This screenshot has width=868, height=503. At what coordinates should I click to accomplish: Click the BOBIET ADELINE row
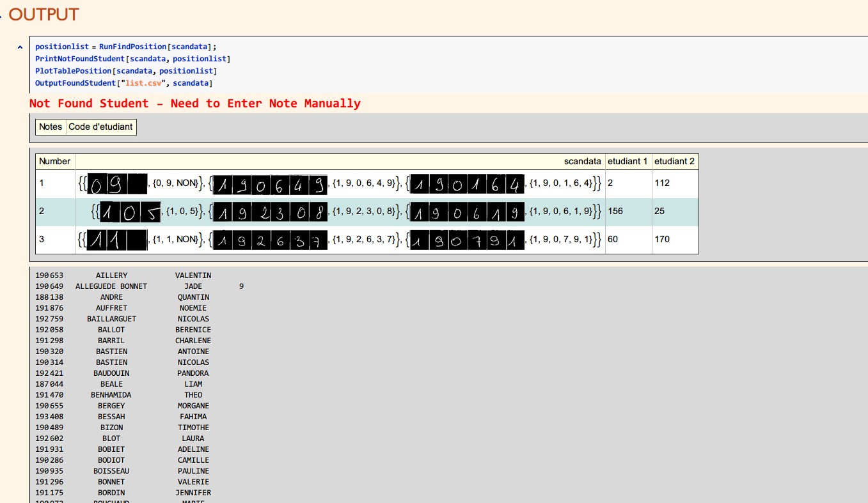coord(123,449)
